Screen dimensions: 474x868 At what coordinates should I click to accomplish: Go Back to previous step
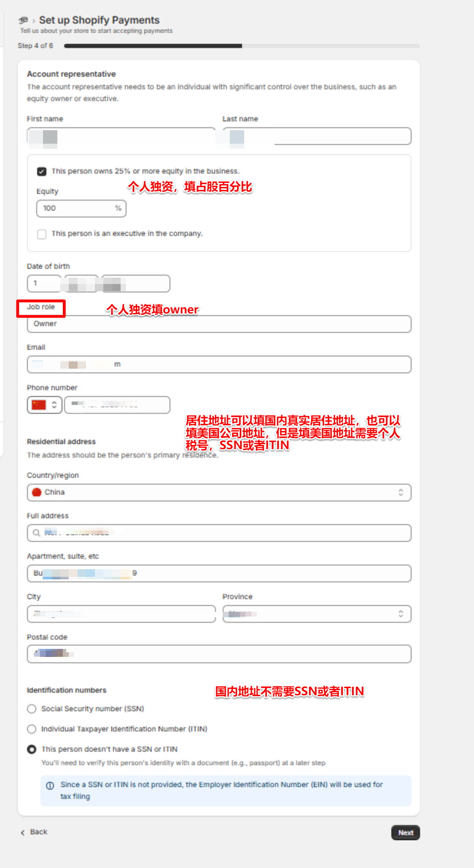click(x=34, y=832)
